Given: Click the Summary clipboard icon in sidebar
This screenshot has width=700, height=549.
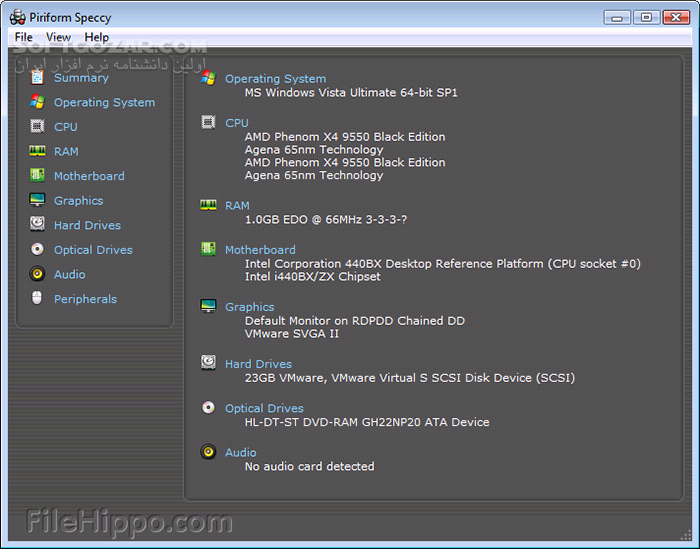Looking at the screenshot, I should click(x=37, y=77).
